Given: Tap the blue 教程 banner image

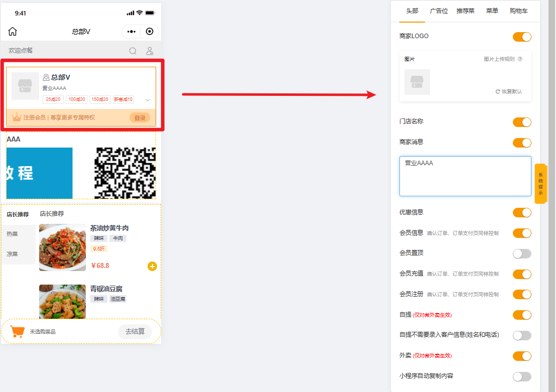Looking at the screenshot, I should click(x=39, y=173).
